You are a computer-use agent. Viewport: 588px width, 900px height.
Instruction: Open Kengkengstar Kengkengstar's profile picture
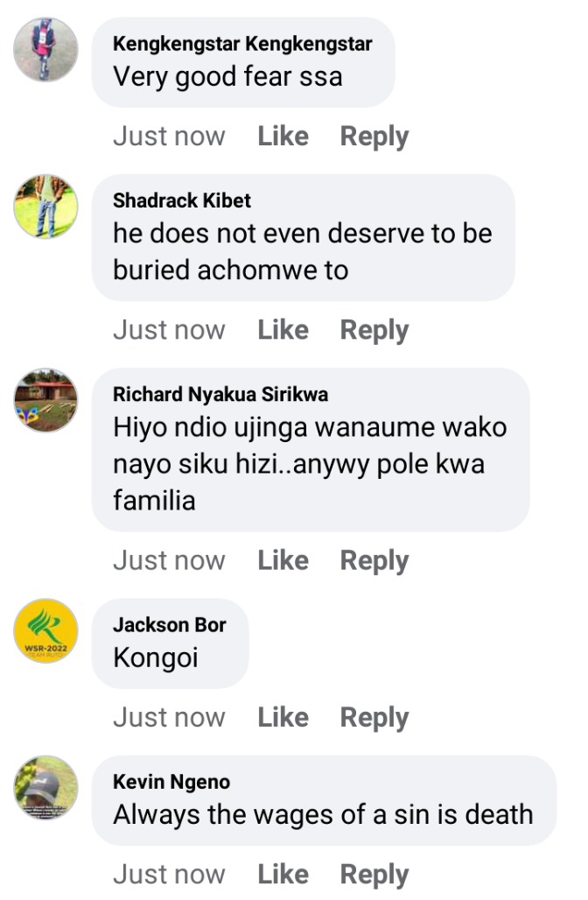45,49
